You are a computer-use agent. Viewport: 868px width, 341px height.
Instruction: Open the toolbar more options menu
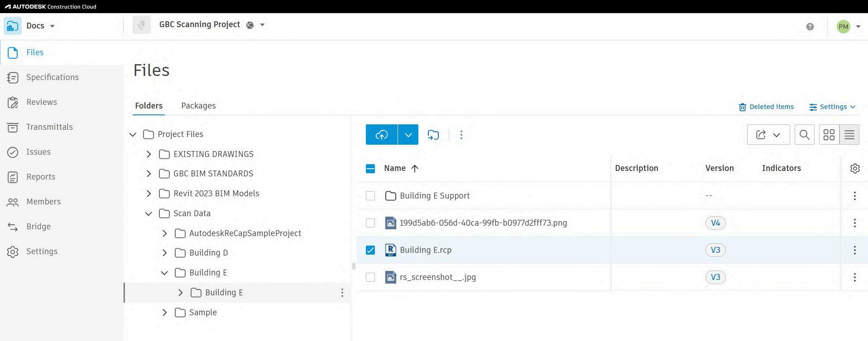click(461, 135)
